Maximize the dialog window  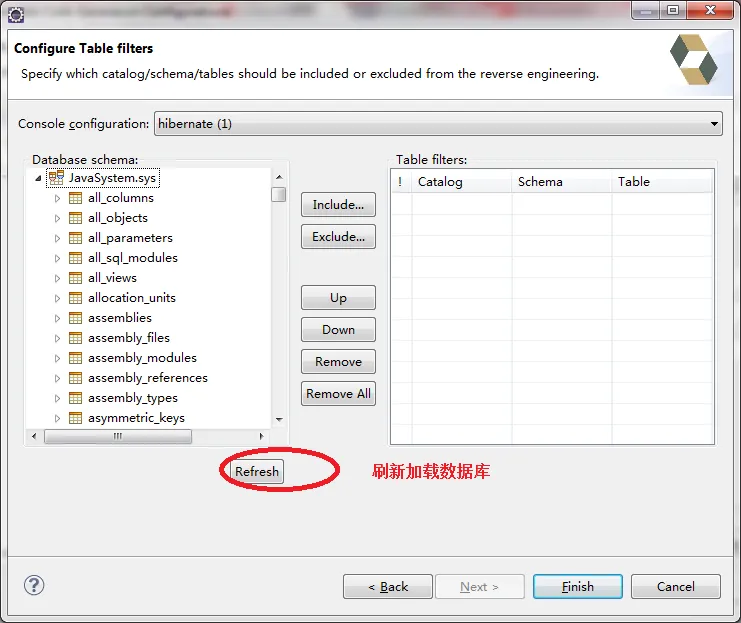click(673, 10)
